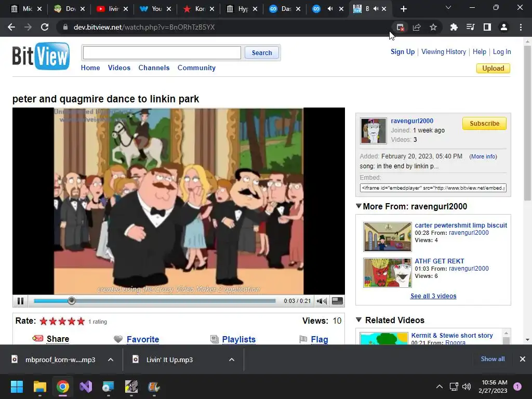
Task: Open the Community navigation item
Action: coord(196,68)
